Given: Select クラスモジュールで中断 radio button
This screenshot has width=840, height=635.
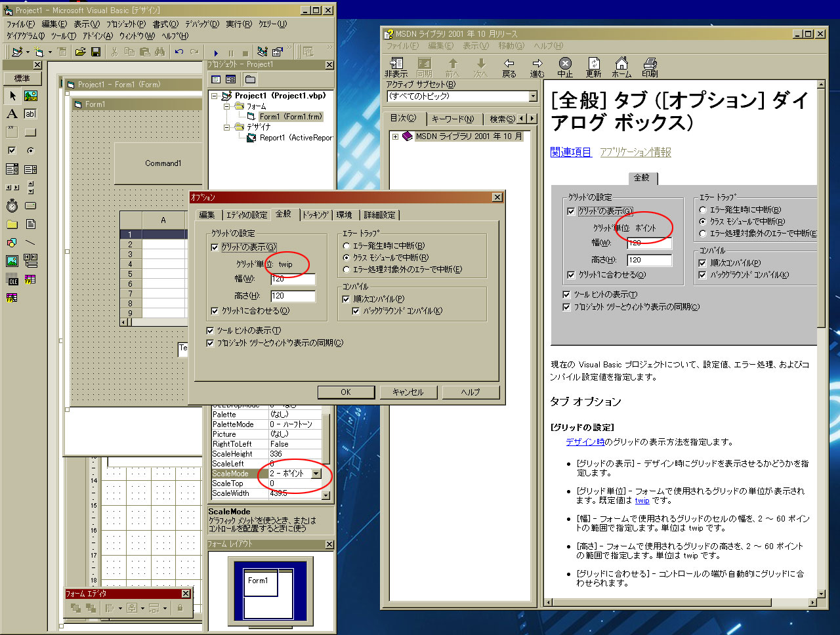Looking at the screenshot, I should 346,258.
